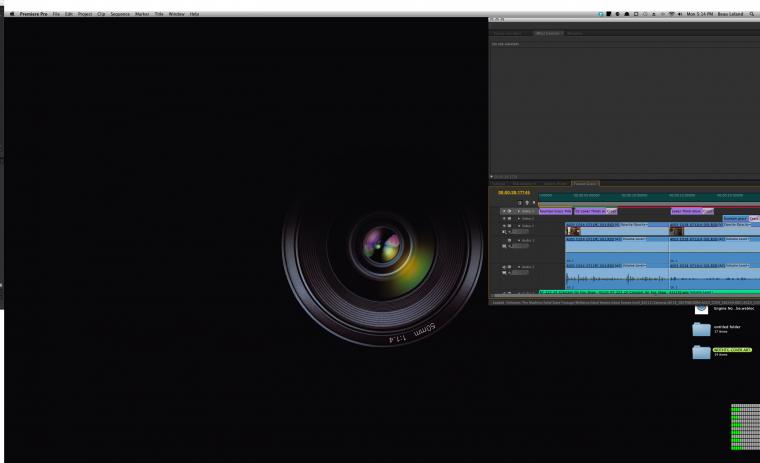Toggle speaker output for the Audio 2 track
This screenshot has height=463, width=760.
coord(504,267)
